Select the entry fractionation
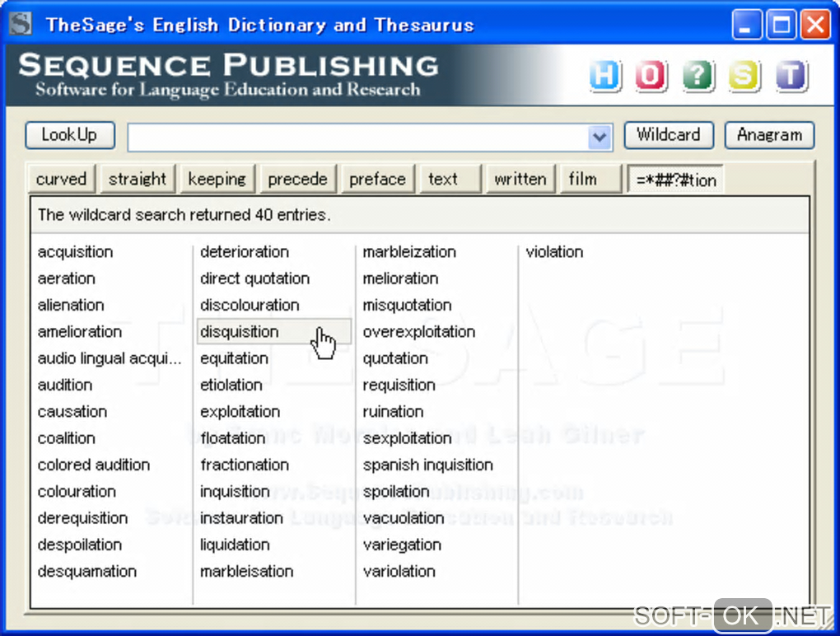 pos(245,465)
